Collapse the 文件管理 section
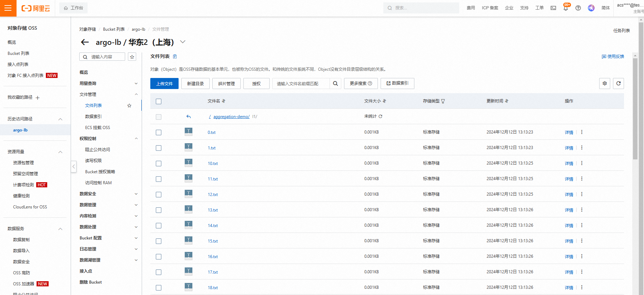644x295 pixels. click(136, 95)
